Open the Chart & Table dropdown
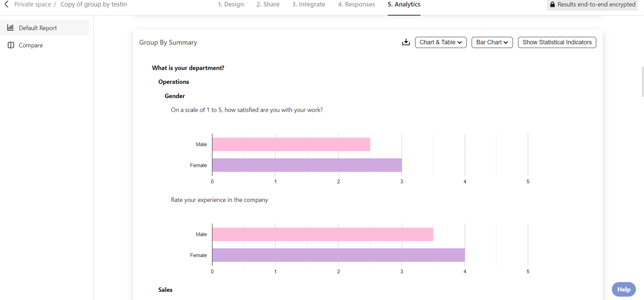Screen dimensions: 644x300 pyautogui.click(x=440, y=42)
